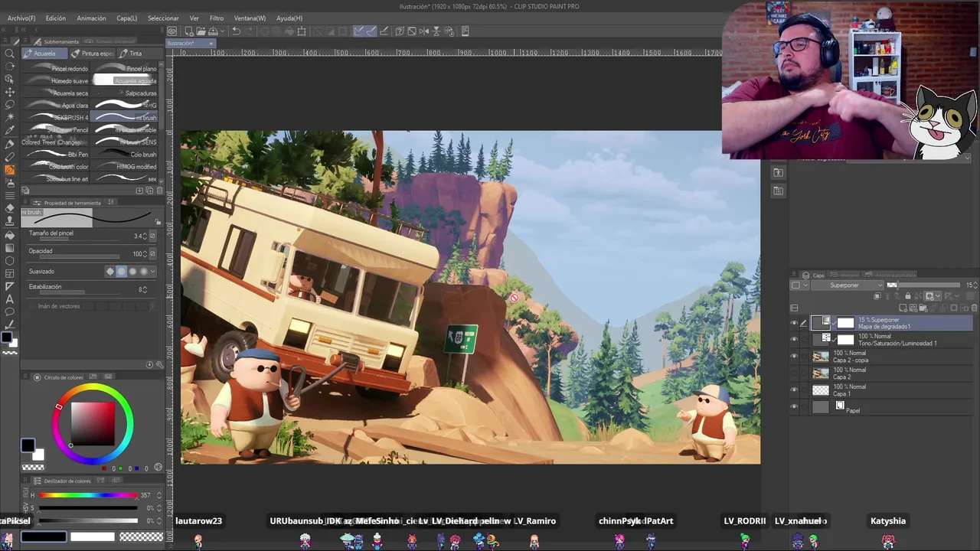980x551 pixels.
Task: Select the JEKBRUSH 4 brush
Action: point(57,118)
